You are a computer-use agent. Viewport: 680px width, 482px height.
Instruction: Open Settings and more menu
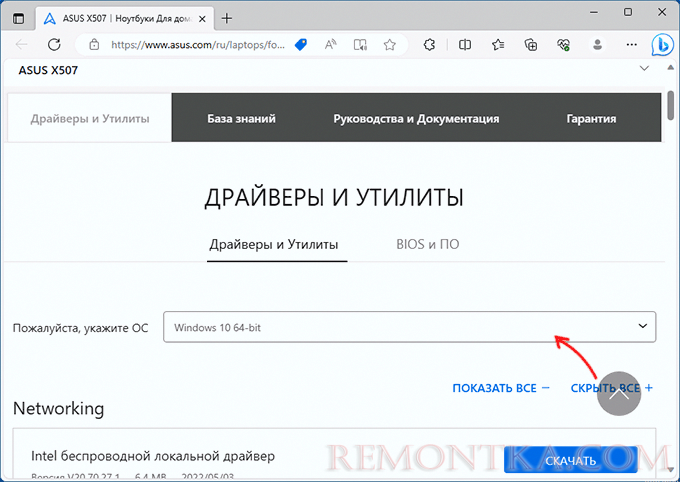(x=631, y=44)
